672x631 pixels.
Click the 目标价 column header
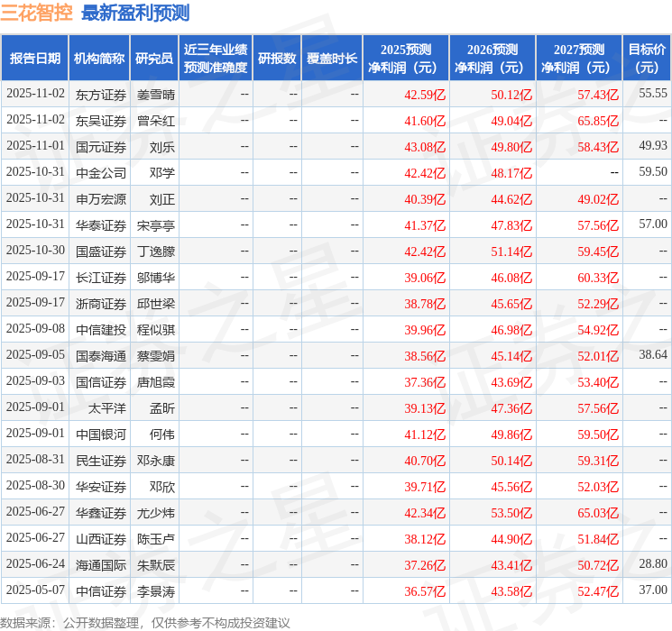(x=647, y=58)
